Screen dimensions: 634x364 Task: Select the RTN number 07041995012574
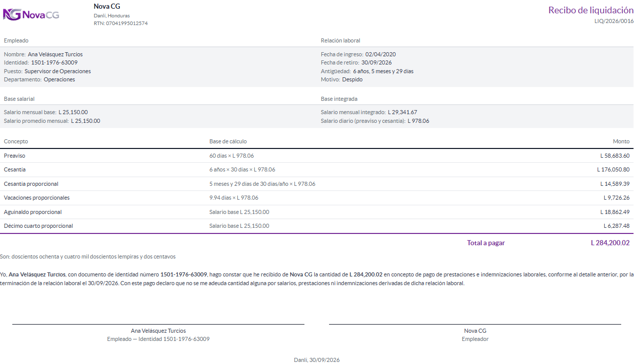(x=127, y=23)
